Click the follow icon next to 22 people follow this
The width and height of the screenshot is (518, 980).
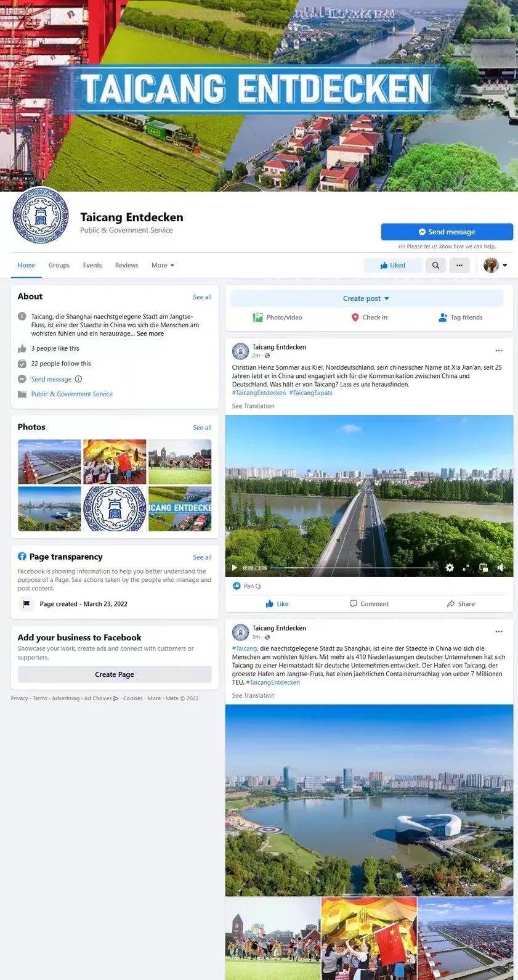[x=22, y=364]
